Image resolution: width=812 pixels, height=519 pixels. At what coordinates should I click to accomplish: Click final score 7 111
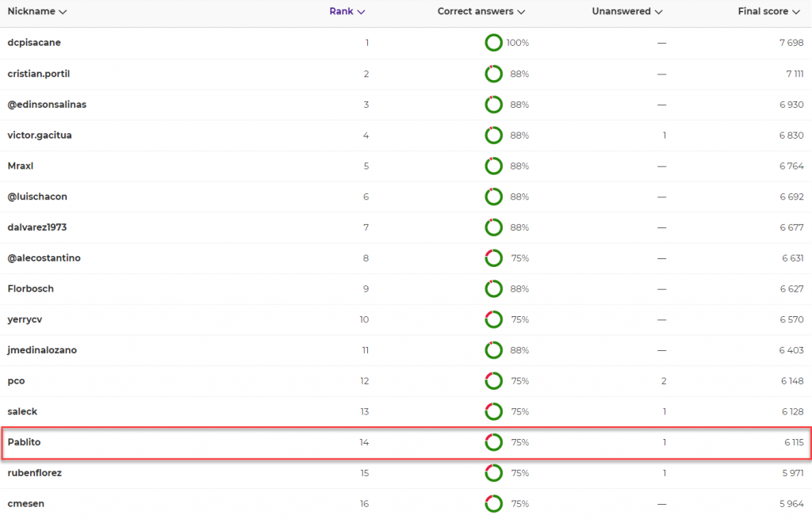795,74
